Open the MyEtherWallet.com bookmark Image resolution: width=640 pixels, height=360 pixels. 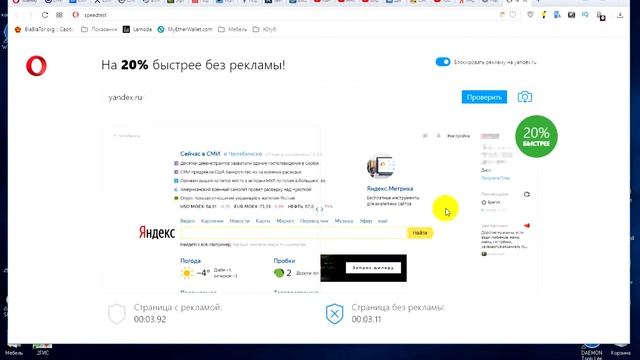[x=185, y=29]
